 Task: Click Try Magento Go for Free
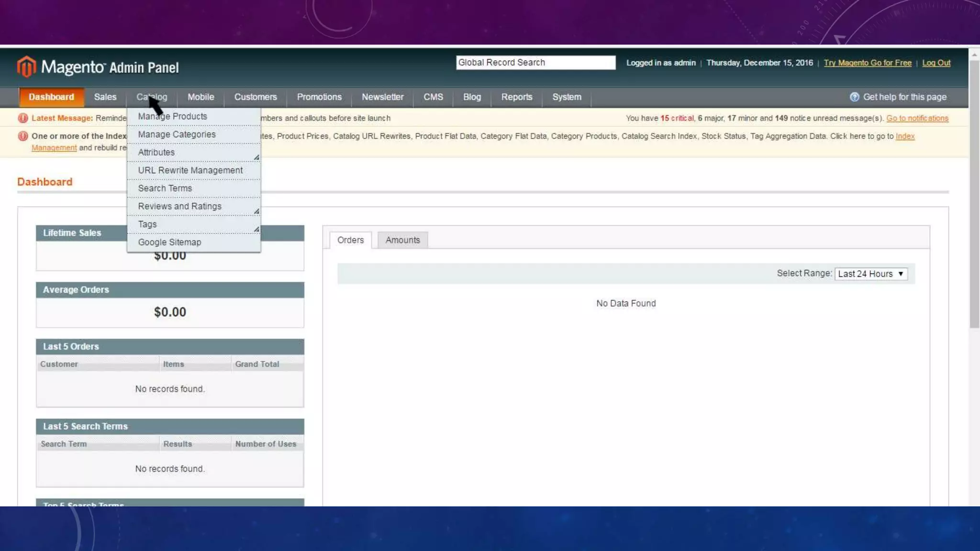867,63
